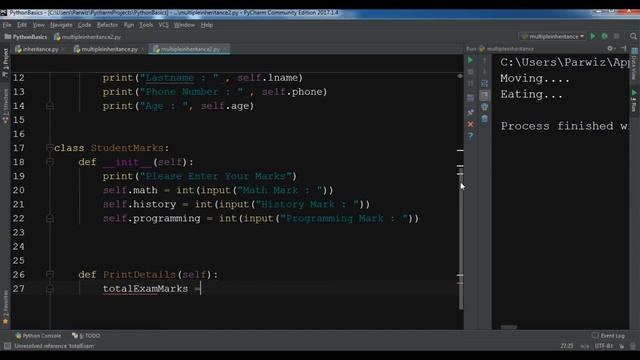640x360 pixels.
Task: Open the Code menu
Action: [84, 25]
